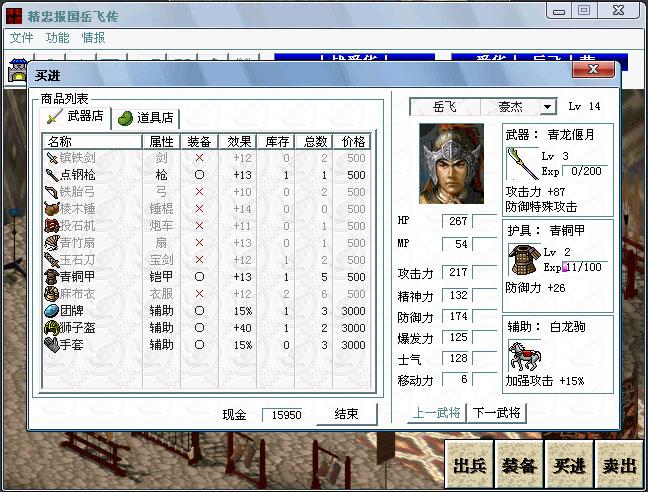Click the 岳飞 name field
648x492 pixels.
click(445, 107)
